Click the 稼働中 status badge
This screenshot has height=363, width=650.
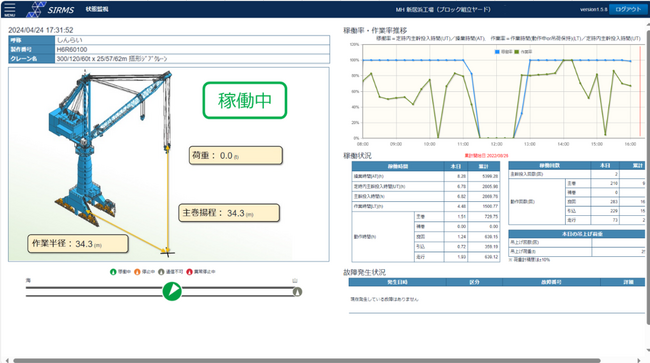pyautogui.click(x=245, y=100)
